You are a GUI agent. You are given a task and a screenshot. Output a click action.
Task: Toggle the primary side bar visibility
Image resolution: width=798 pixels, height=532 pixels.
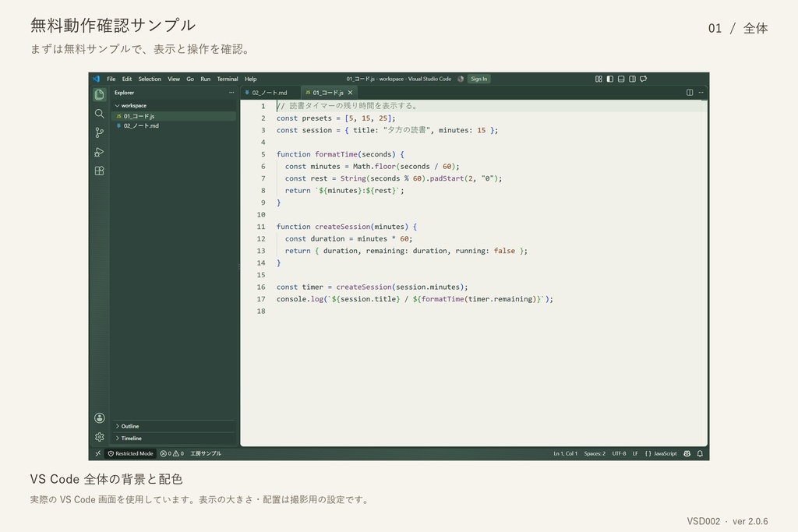(609, 79)
